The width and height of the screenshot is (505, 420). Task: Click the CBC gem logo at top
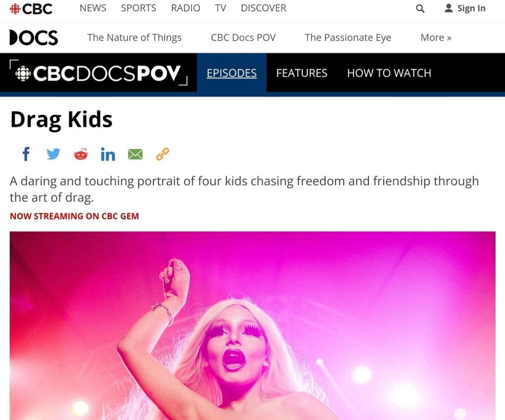pos(31,9)
